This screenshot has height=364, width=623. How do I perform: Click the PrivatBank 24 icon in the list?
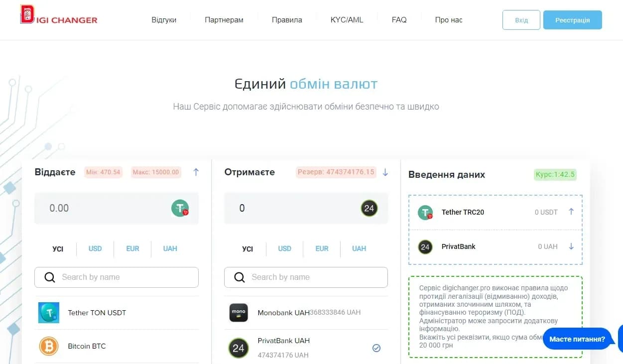[x=239, y=348]
